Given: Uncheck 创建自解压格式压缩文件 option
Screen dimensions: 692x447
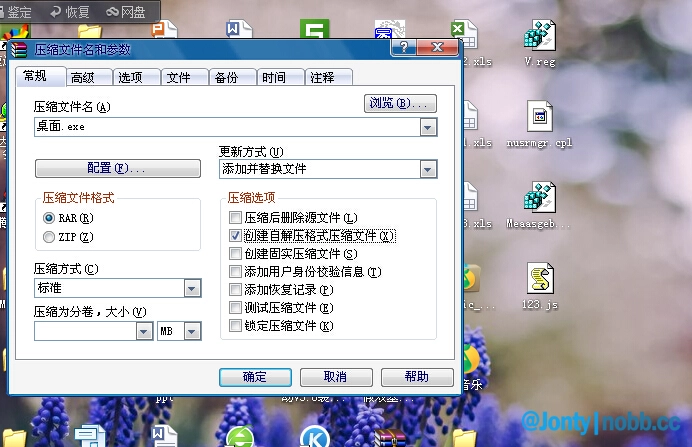Looking at the screenshot, I should point(235,236).
